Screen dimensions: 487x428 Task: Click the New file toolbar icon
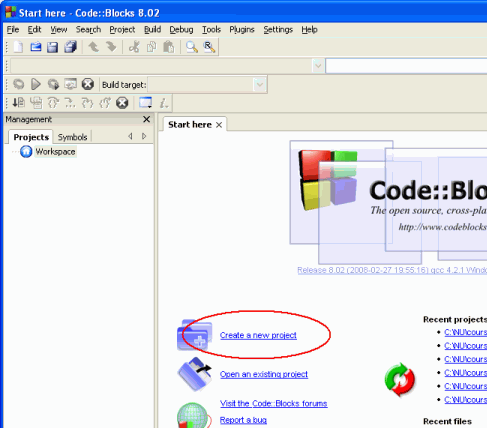pyautogui.click(x=18, y=47)
